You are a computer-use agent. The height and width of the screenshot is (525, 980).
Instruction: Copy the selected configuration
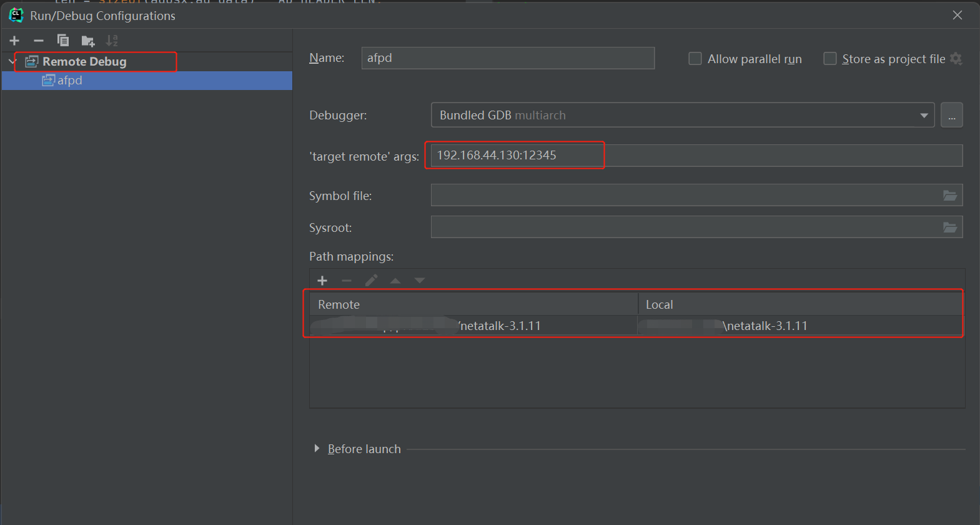[x=63, y=41]
